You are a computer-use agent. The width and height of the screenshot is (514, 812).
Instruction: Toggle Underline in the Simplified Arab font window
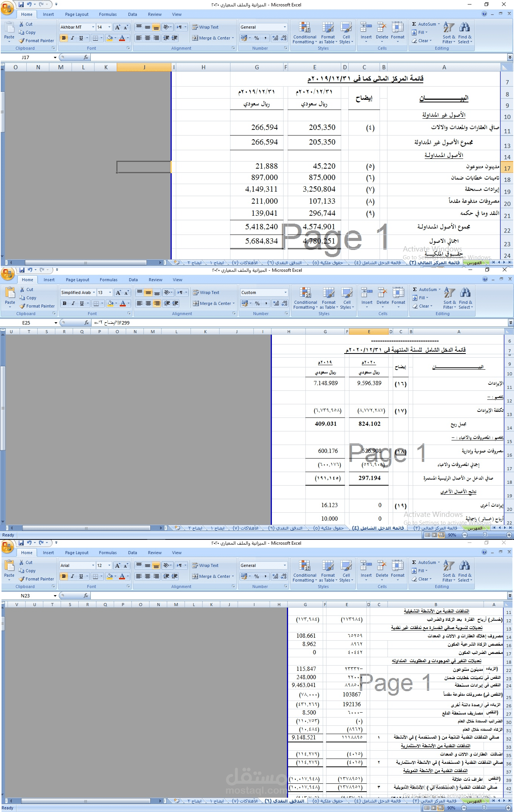pyautogui.click(x=82, y=303)
